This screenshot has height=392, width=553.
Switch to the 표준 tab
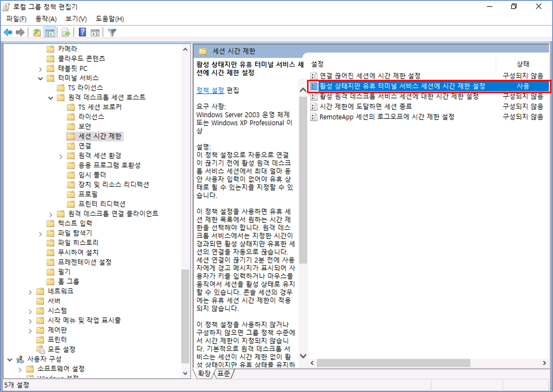pos(223,373)
